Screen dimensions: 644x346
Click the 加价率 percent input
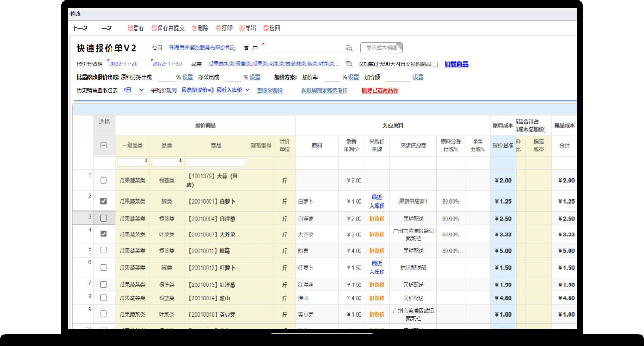332,77
